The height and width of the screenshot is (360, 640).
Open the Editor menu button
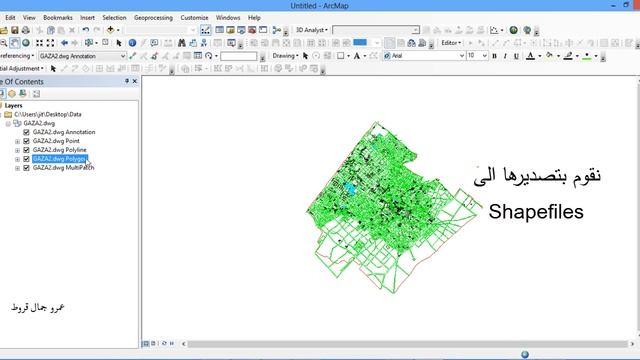click(451, 43)
